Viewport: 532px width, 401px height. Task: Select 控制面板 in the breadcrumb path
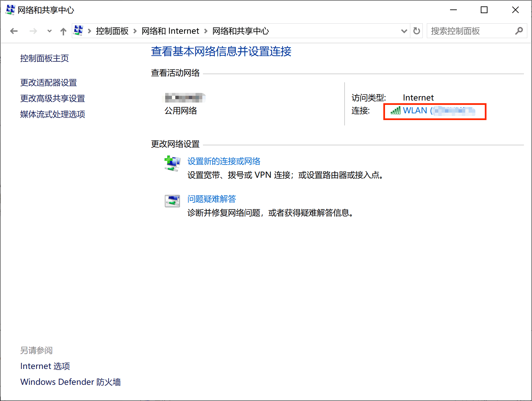[x=112, y=31]
